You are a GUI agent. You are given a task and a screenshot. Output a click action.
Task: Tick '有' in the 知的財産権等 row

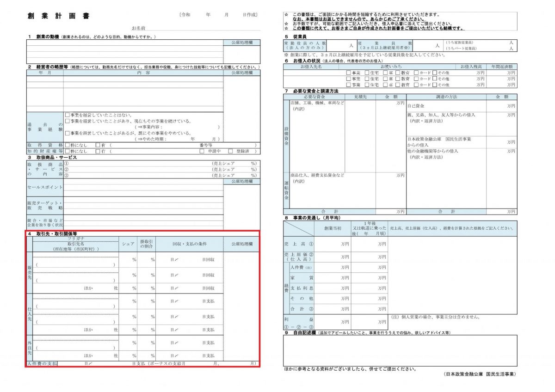pyautogui.click(x=98, y=151)
